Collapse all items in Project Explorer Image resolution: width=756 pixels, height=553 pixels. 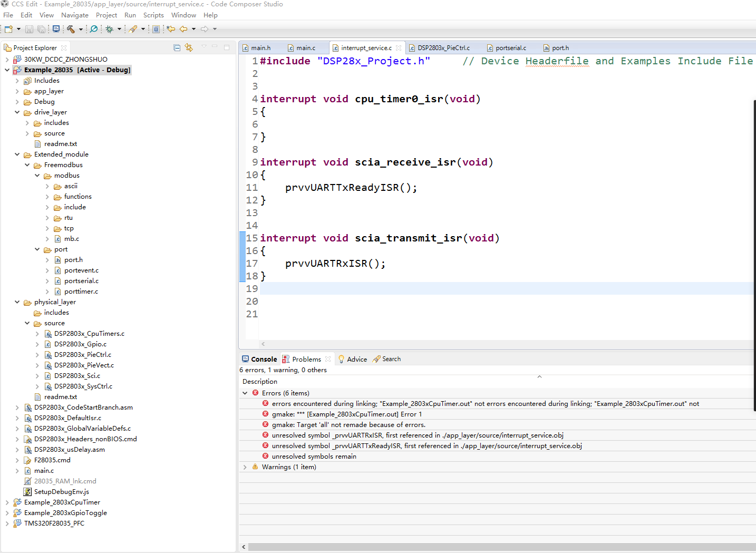(177, 48)
